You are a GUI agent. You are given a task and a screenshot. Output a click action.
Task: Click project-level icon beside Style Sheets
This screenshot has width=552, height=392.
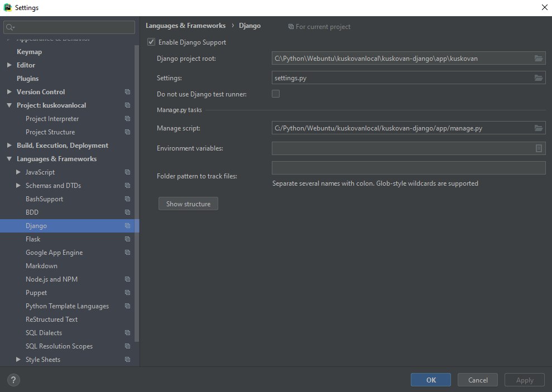pos(127,359)
